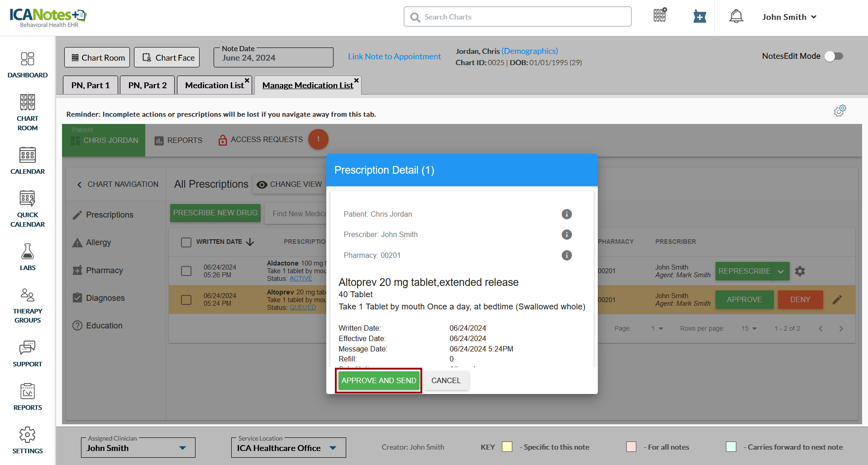Click Link Note to Appointment
Screen dimensions: 868x465
coord(394,57)
